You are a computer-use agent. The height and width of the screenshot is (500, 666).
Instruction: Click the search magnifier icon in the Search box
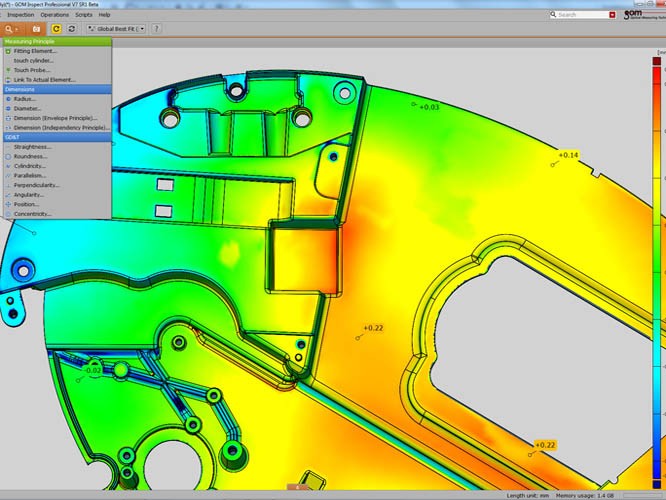tap(553, 14)
